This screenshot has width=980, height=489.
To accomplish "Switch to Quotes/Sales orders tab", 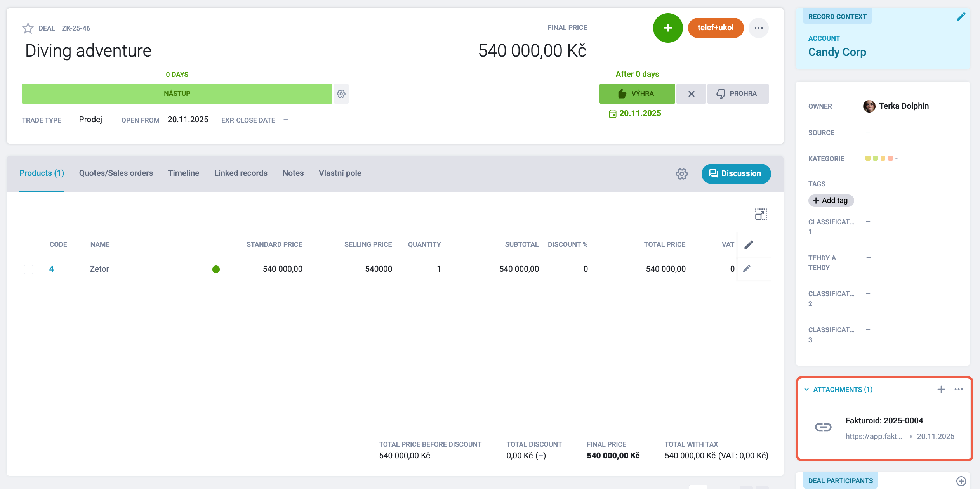I will click(116, 173).
